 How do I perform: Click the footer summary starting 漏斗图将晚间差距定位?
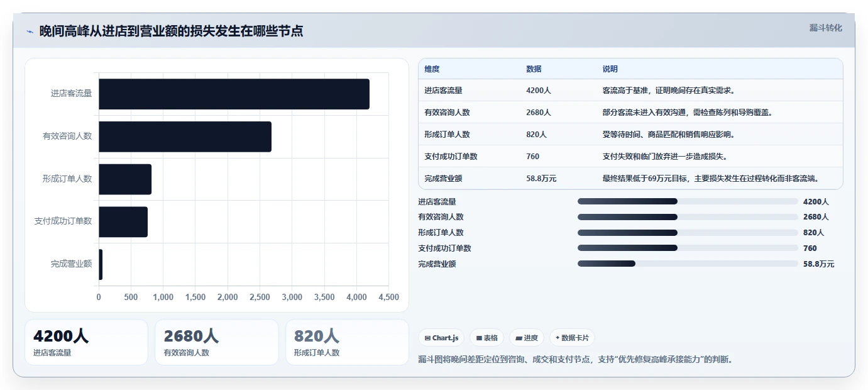tap(575, 360)
